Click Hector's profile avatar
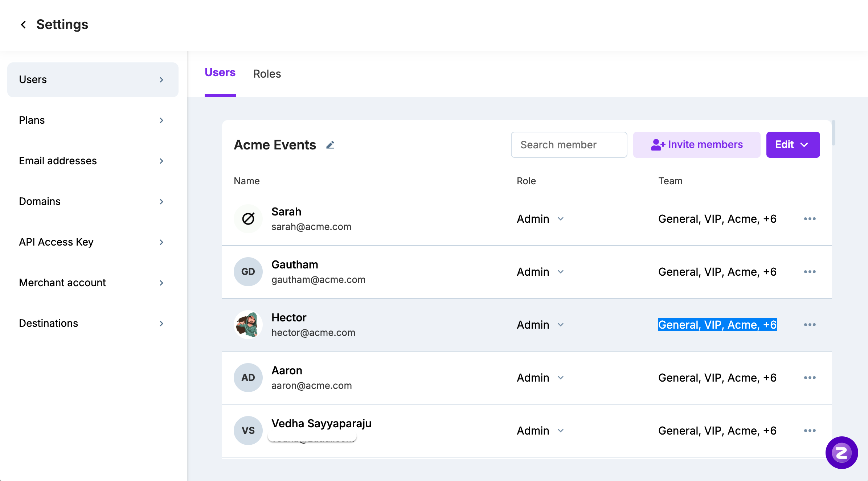 (x=248, y=325)
